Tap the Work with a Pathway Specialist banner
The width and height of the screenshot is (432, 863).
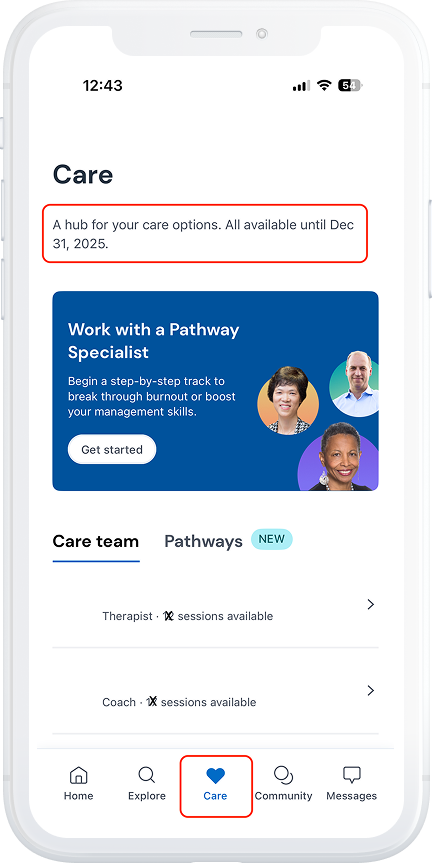(x=215, y=391)
